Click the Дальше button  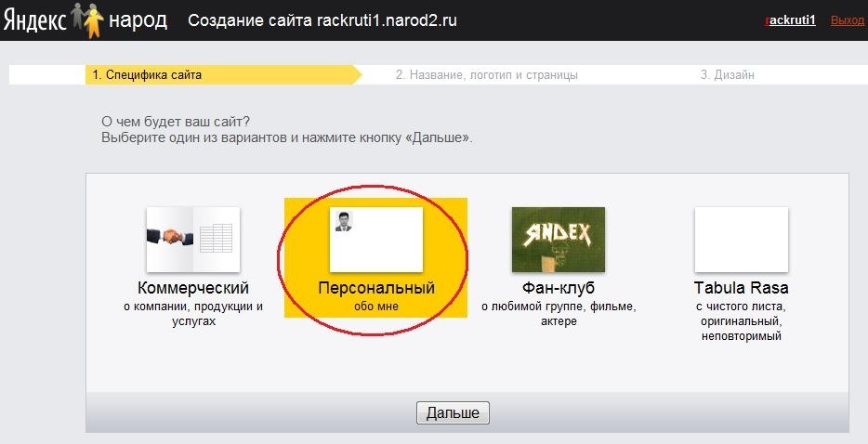click(x=453, y=413)
